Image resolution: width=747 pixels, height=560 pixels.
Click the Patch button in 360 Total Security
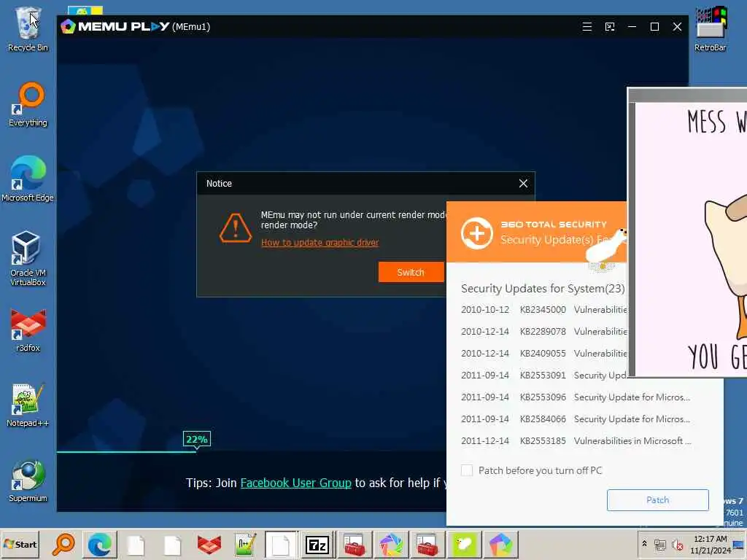coord(657,500)
